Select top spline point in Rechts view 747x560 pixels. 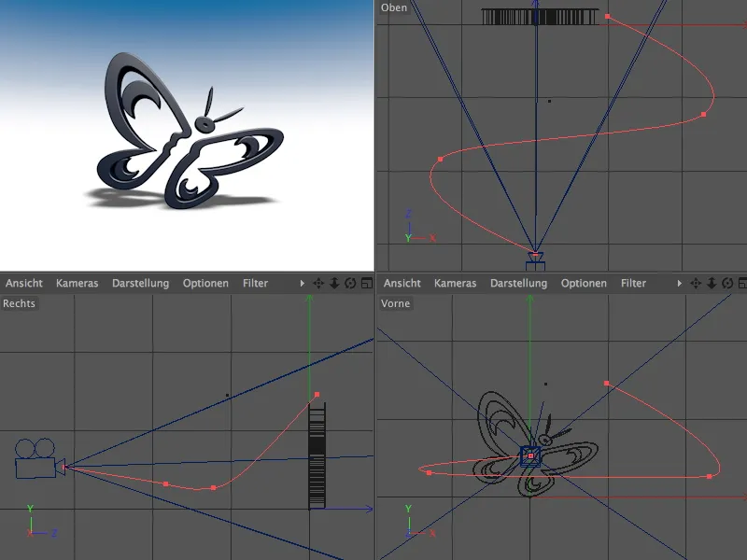[317, 395]
